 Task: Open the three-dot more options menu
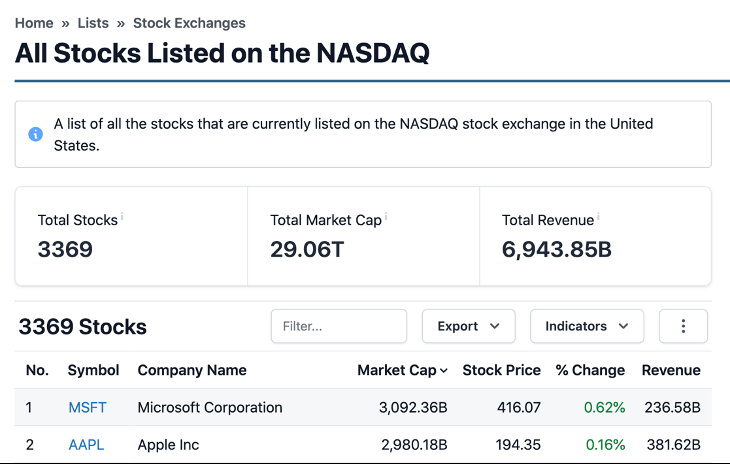tap(683, 326)
